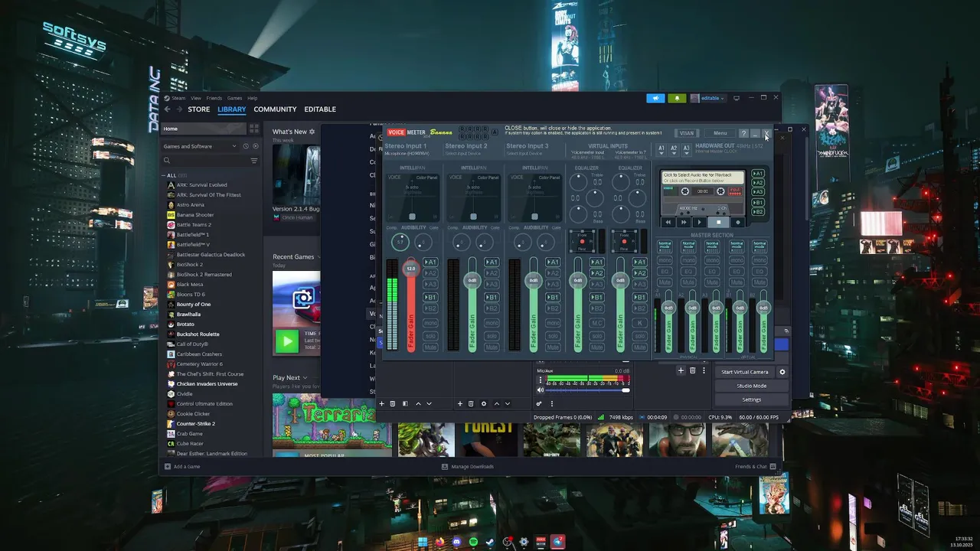Click Mic/Aux volume slider in OBS
Image resolution: width=980 pixels, height=551 pixels.
(588, 390)
